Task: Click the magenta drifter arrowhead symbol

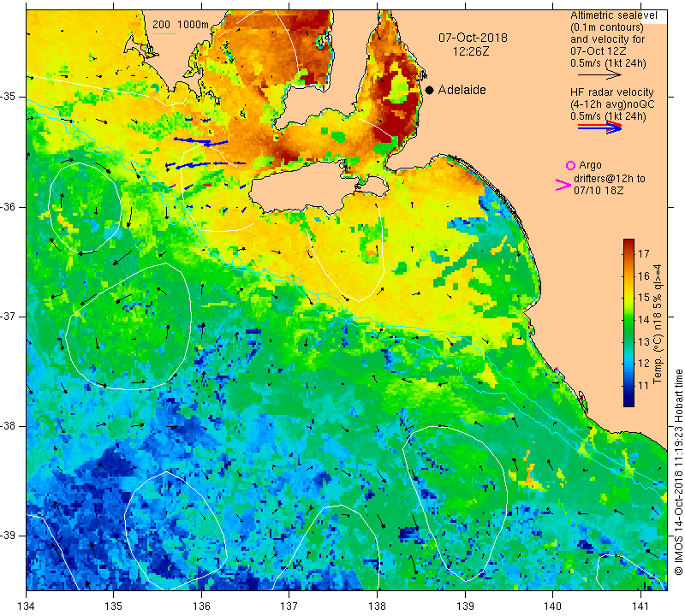Action: click(563, 185)
